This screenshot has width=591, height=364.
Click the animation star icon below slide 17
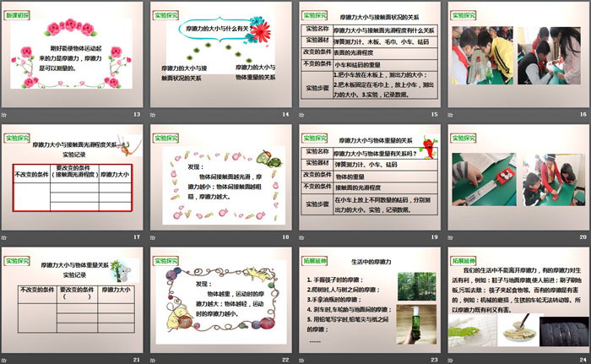click(4, 237)
